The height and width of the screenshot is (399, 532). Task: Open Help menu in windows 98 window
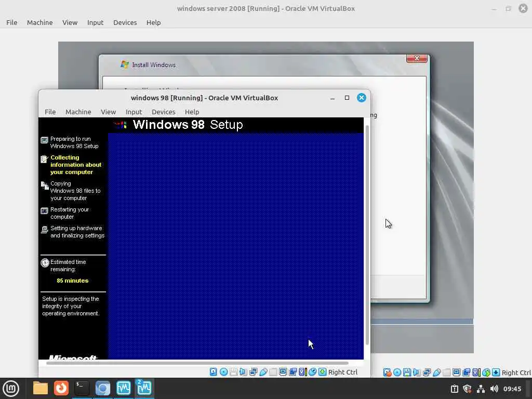pos(192,112)
